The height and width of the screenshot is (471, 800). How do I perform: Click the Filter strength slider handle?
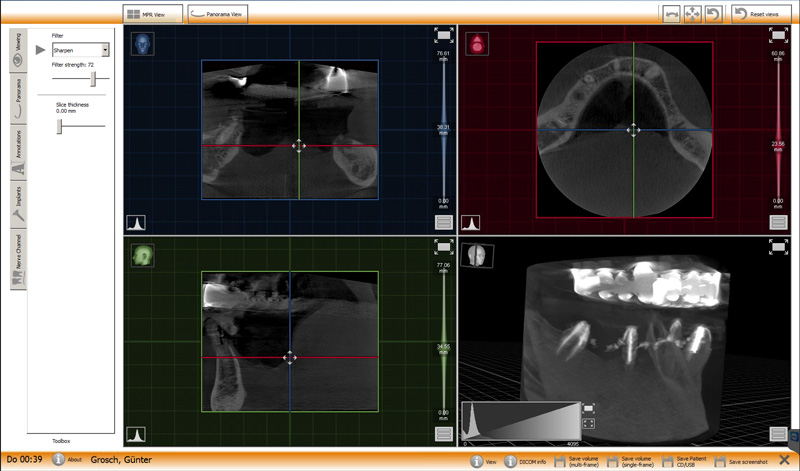coord(93,78)
